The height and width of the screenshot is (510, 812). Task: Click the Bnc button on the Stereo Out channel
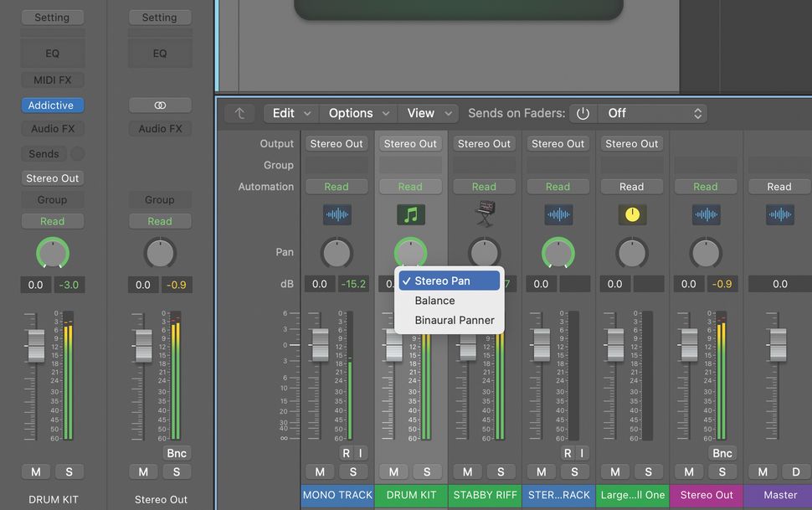tap(722, 452)
